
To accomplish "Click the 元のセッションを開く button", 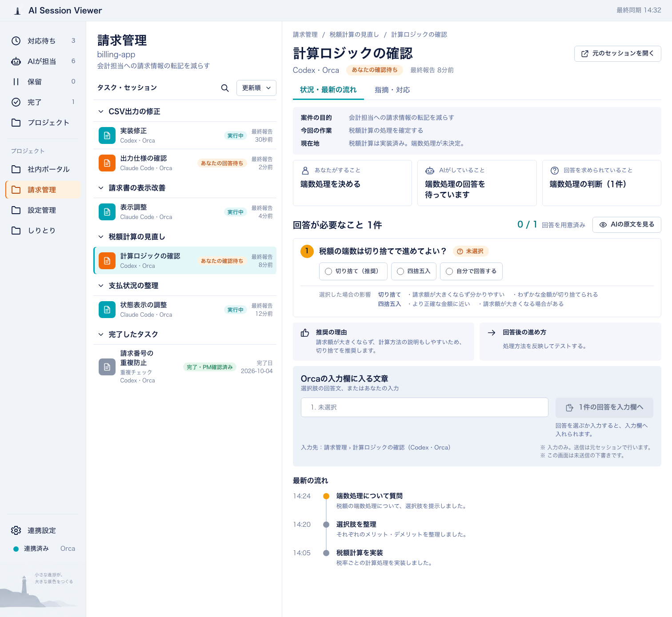I will point(618,54).
